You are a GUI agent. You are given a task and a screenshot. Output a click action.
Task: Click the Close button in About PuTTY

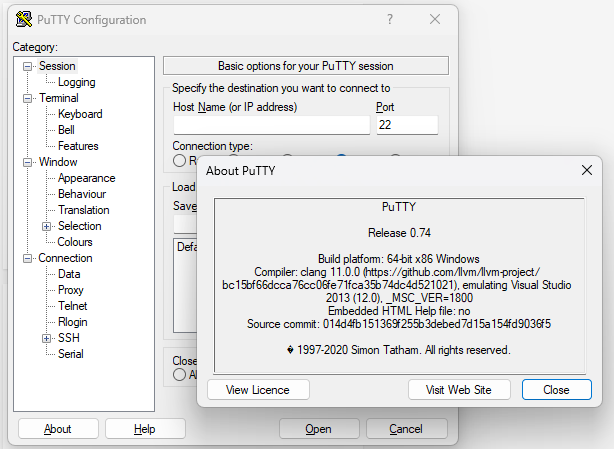(x=556, y=390)
